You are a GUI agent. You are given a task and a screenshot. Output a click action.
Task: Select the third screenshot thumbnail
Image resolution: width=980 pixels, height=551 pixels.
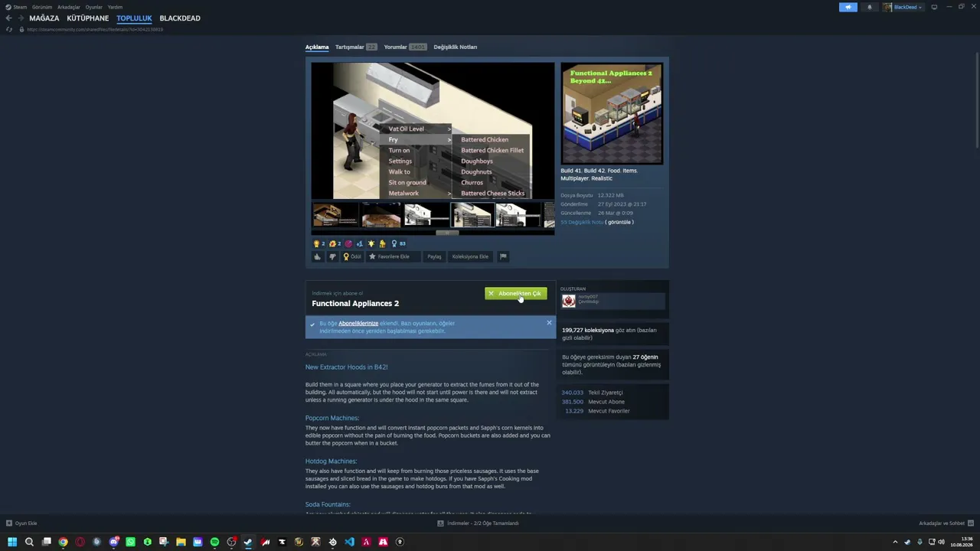pos(426,214)
